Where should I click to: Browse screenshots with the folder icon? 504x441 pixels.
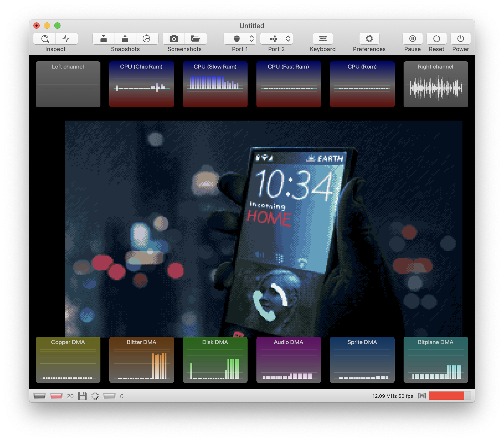[x=196, y=39]
